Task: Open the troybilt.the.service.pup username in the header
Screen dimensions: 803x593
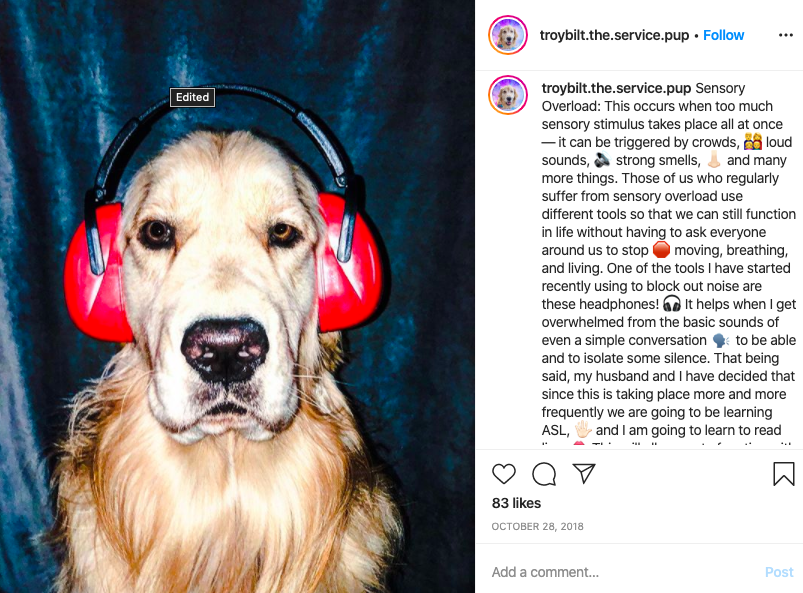Action: [x=614, y=35]
